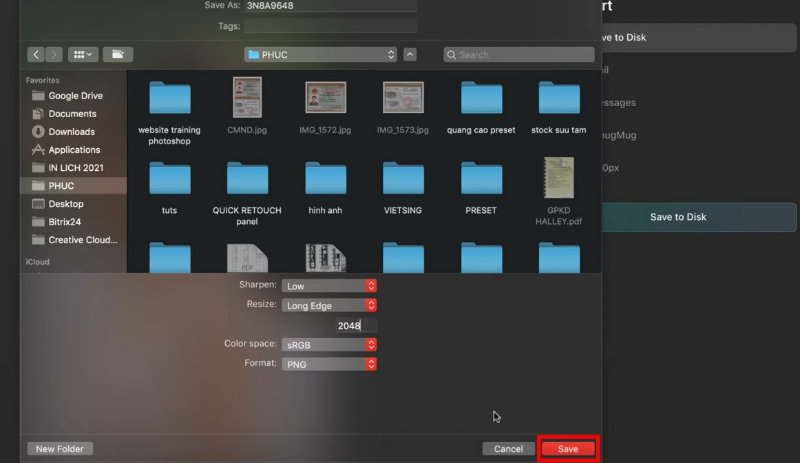Click the Tags input field

click(x=330, y=26)
